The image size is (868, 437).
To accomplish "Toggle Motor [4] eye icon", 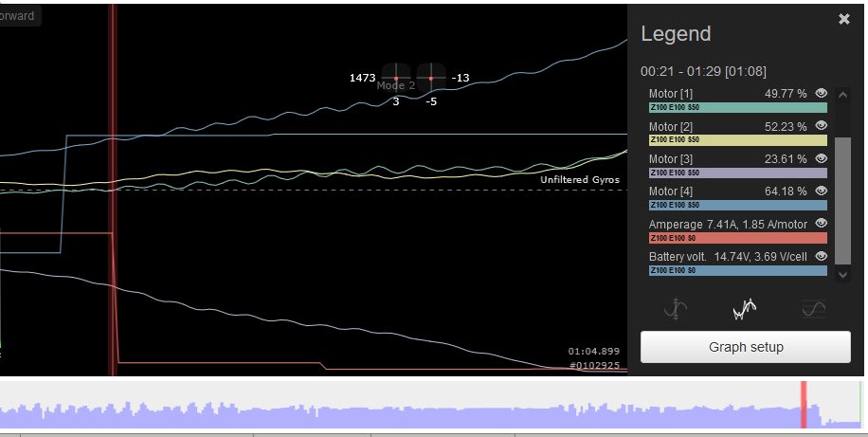I will [x=822, y=191].
